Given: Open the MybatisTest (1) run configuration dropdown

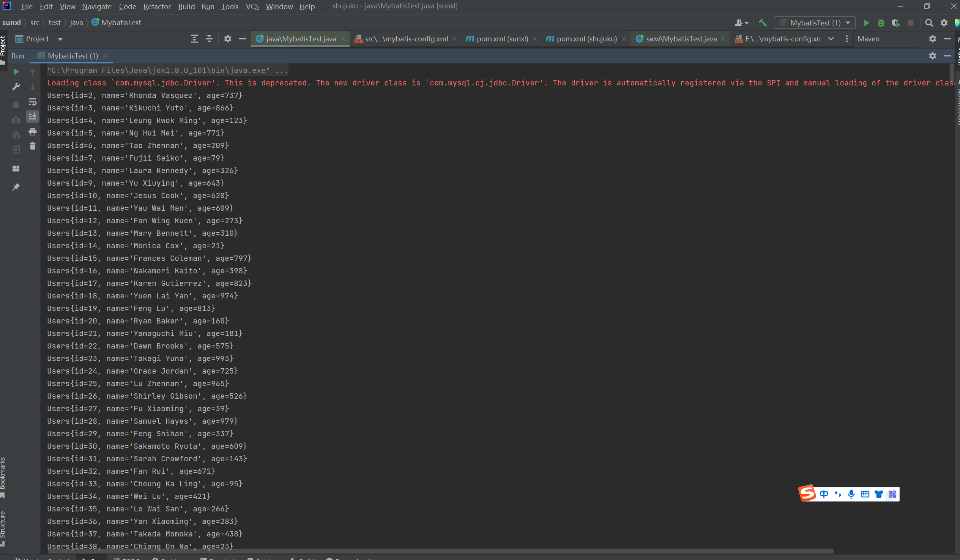Looking at the screenshot, I should pos(815,23).
